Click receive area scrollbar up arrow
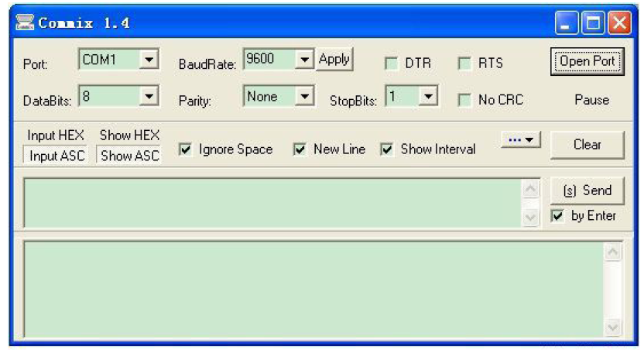This screenshot has height=350, width=644. (x=613, y=252)
